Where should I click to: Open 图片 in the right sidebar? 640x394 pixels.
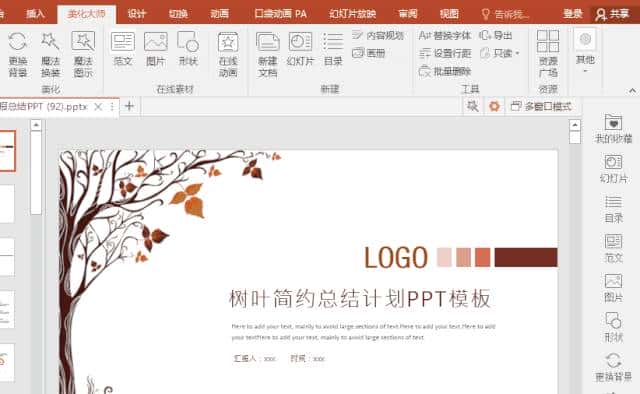coord(613,288)
